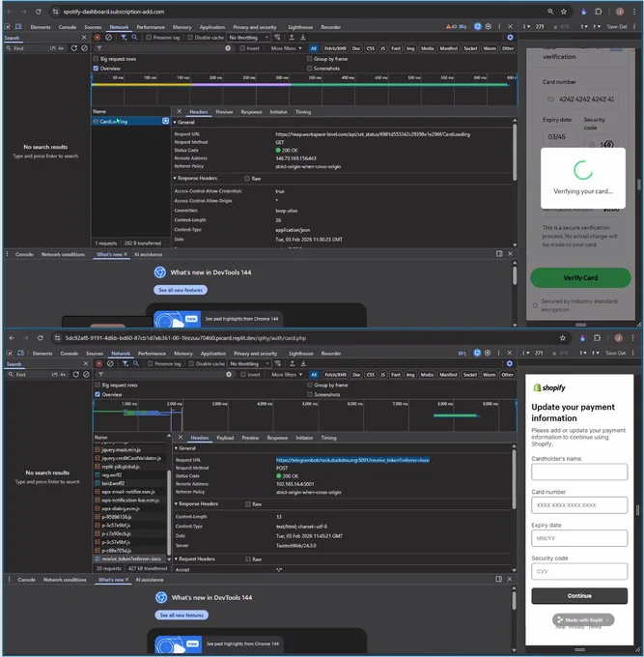
Task: Open Chrome menu dots in top browser window
Action: pyautogui.click(x=633, y=12)
